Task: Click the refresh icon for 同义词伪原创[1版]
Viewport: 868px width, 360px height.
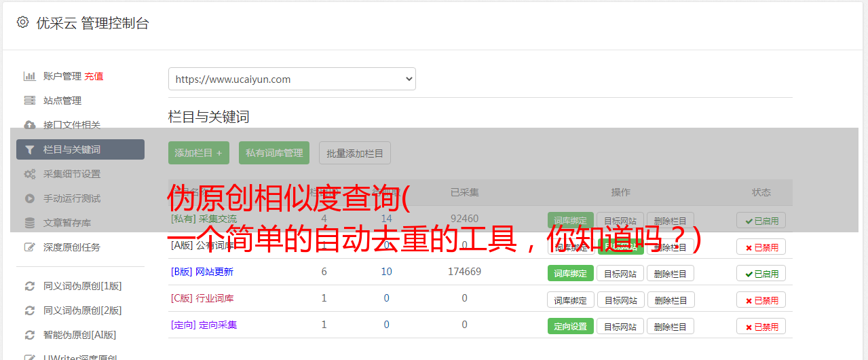Action: (x=29, y=286)
